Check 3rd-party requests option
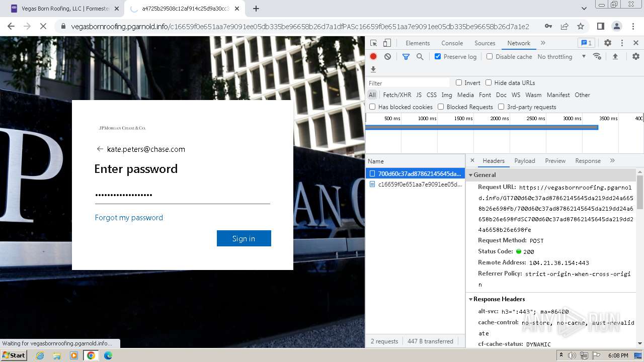This screenshot has width=644, height=362. pyautogui.click(x=501, y=107)
